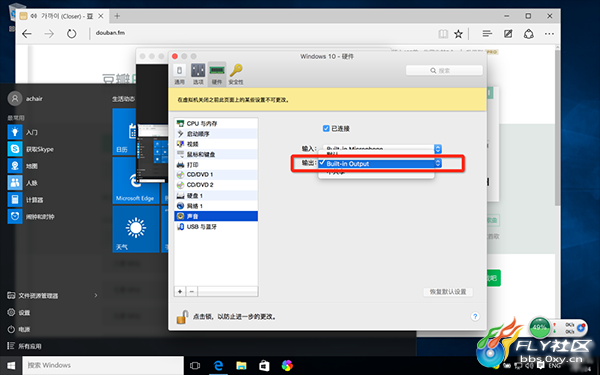Image resolution: width=600 pixels, height=375 pixels.
Task: Select 声音 (sound) in the hardware list
Action: click(x=216, y=216)
